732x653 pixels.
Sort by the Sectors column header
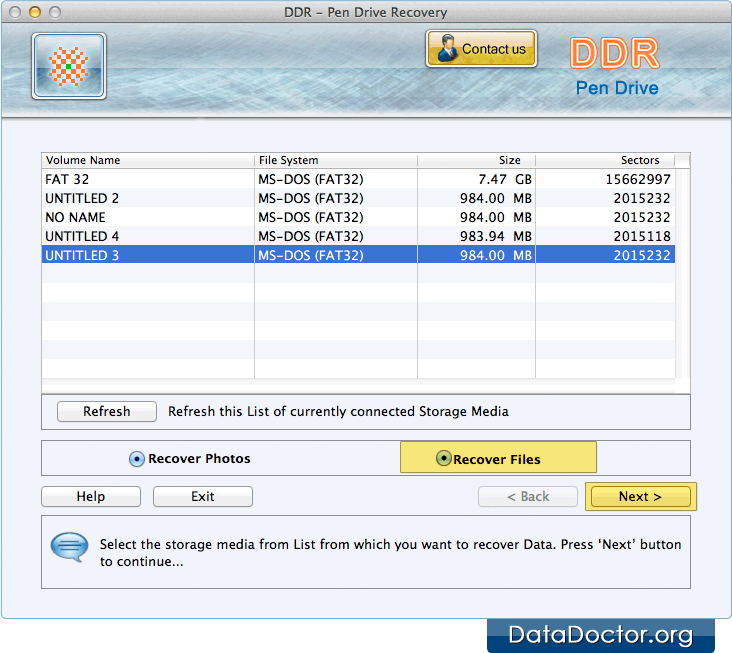(605, 160)
